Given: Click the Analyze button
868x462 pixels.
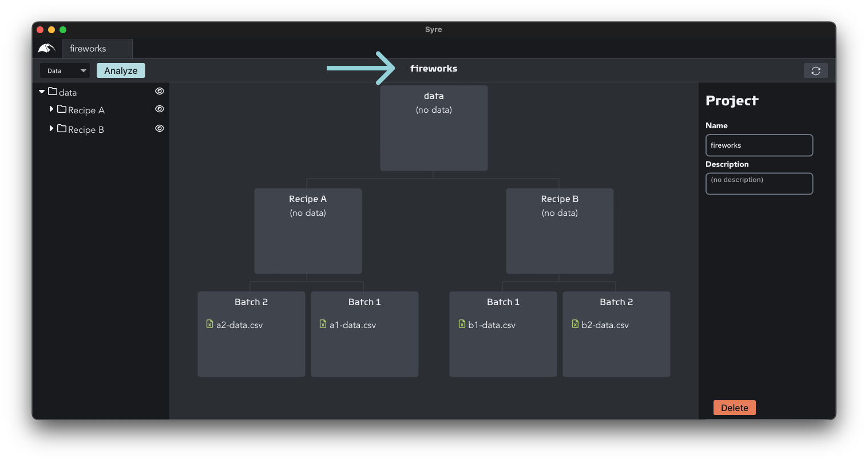Looking at the screenshot, I should point(121,70).
